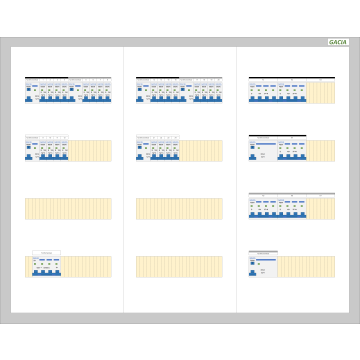
Task: Select free slots on middle enclosure's second rail
Action: click(201, 151)
